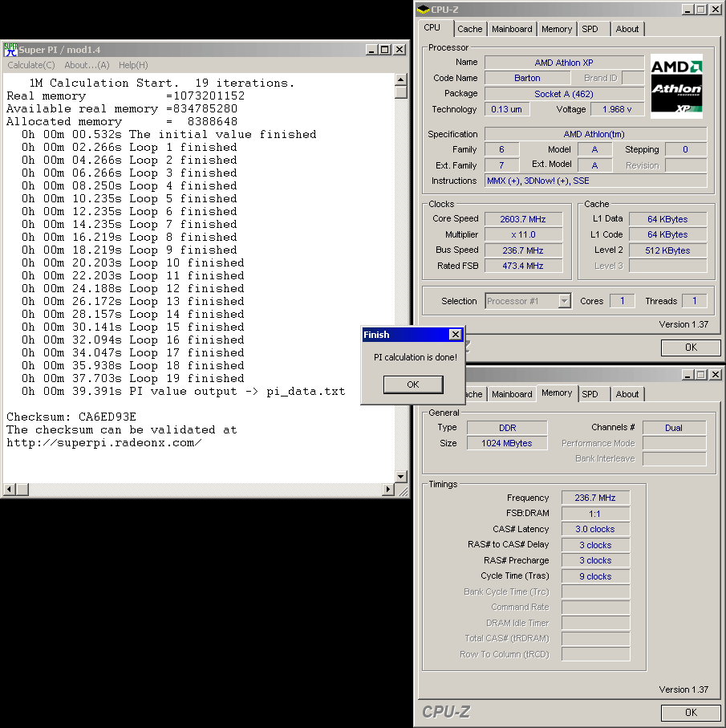
Task: Minimize the Super PI window
Action: pyautogui.click(x=372, y=50)
